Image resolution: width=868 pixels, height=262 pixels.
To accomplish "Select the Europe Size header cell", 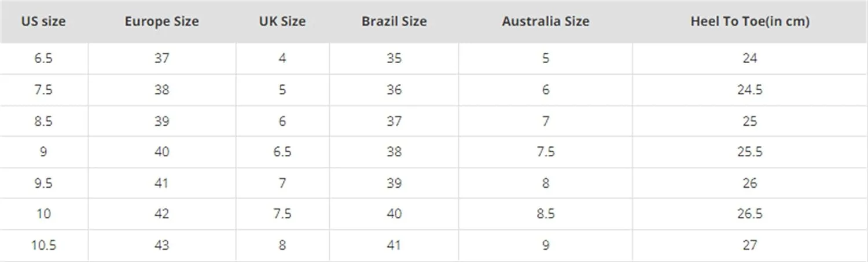I will (161, 22).
